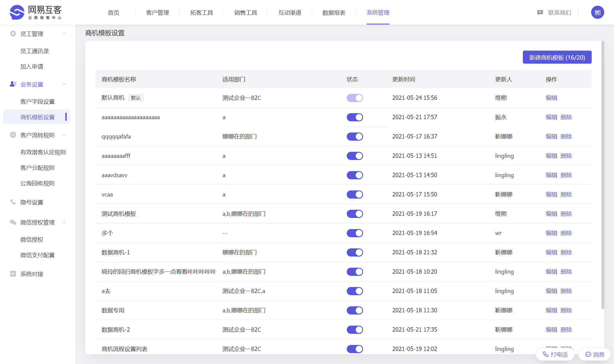
Task: Open the user avatar menu 熙
Action: 597,13
